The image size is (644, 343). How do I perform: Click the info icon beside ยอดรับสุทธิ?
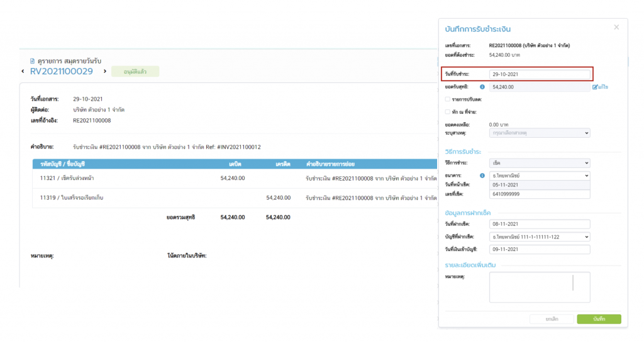pyautogui.click(x=482, y=87)
